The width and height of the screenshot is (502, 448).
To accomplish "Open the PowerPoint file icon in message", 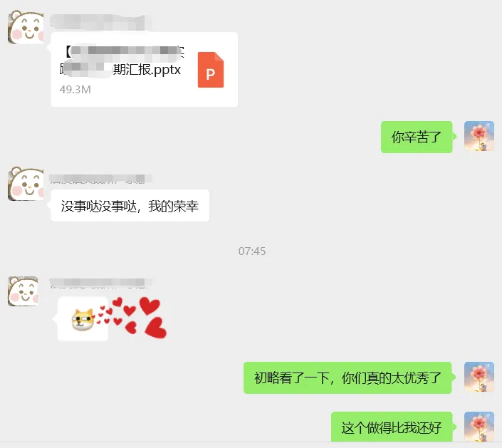I will pyautogui.click(x=211, y=70).
